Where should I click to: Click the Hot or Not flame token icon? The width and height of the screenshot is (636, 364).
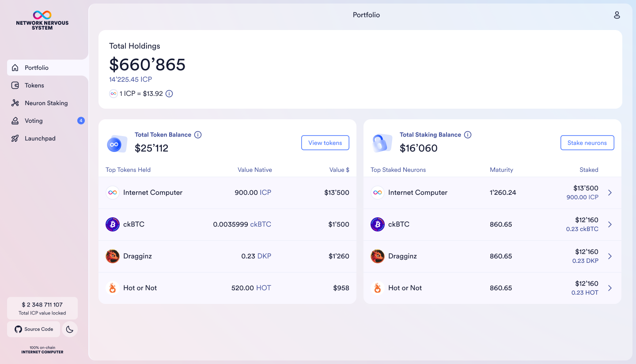tap(113, 288)
